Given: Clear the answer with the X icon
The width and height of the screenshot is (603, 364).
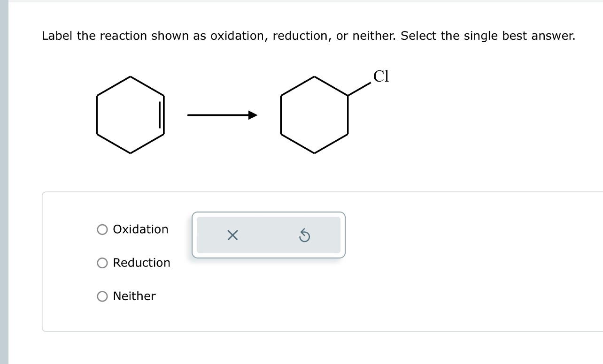Looking at the screenshot, I should pyautogui.click(x=232, y=235).
